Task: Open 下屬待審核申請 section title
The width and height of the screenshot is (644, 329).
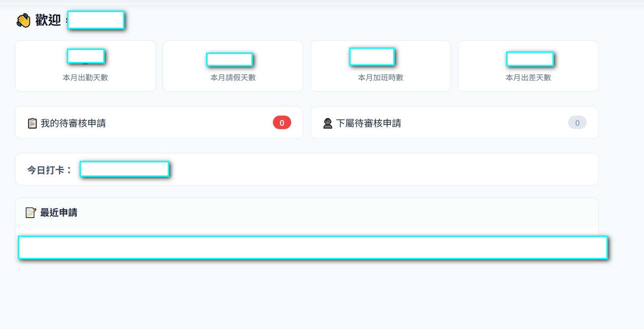Action: [x=369, y=123]
